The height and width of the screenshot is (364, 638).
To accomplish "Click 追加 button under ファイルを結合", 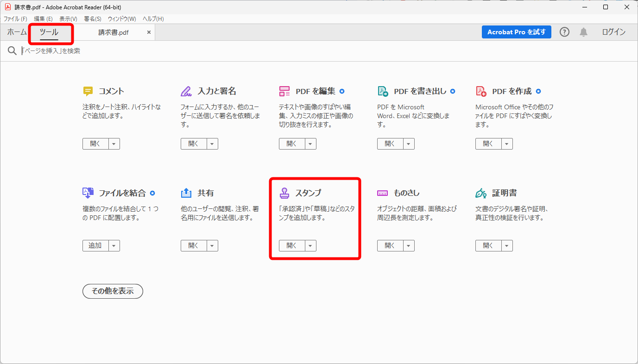I will [x=95, y=246].
